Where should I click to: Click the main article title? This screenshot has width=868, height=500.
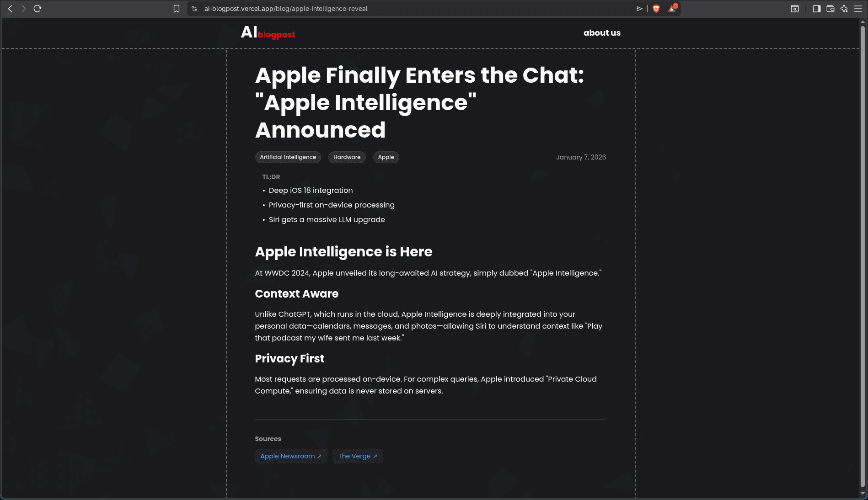(419, 103)
